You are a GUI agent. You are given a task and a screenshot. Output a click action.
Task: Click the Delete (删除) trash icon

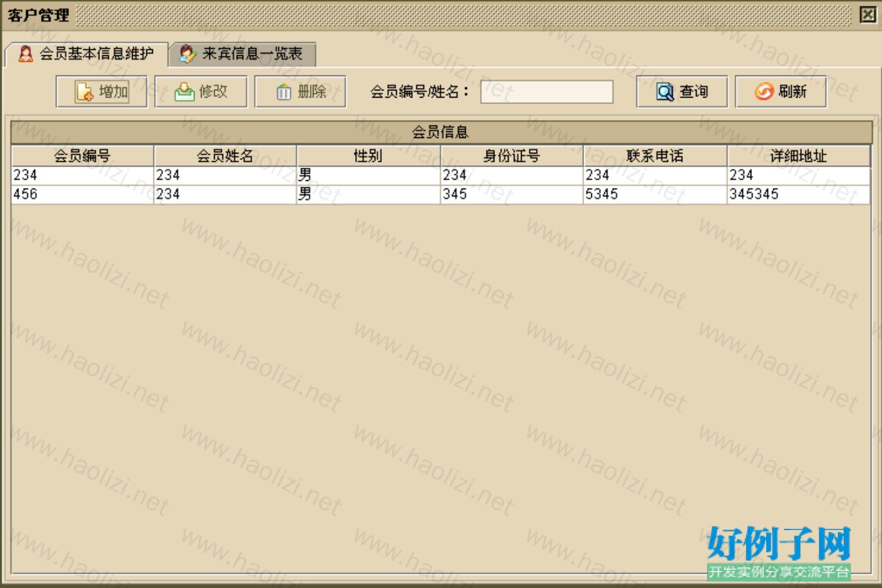284,92
